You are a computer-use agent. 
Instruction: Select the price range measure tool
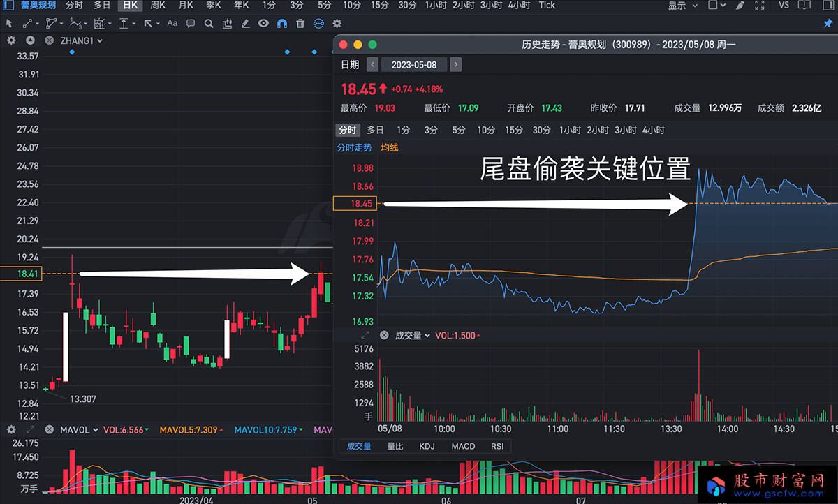point(124,23)
